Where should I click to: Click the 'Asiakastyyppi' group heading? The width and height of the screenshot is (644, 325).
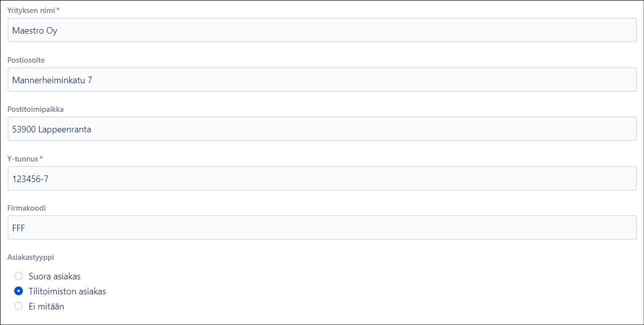31,257
